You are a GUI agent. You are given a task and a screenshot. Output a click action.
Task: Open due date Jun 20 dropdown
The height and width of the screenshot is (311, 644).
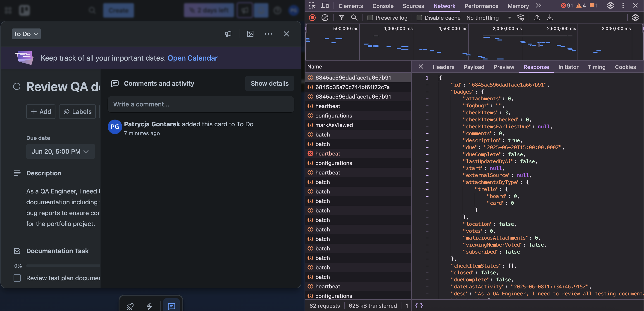(60, 151)
